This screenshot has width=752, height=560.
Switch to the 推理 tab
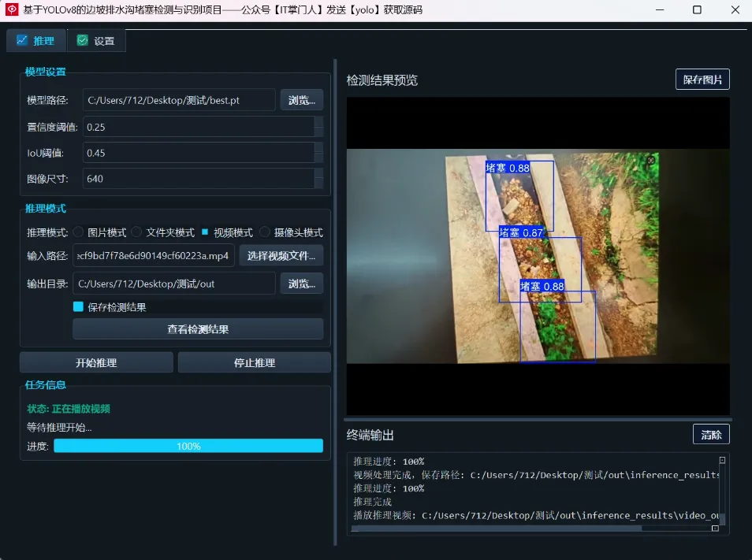click(36, 41)
